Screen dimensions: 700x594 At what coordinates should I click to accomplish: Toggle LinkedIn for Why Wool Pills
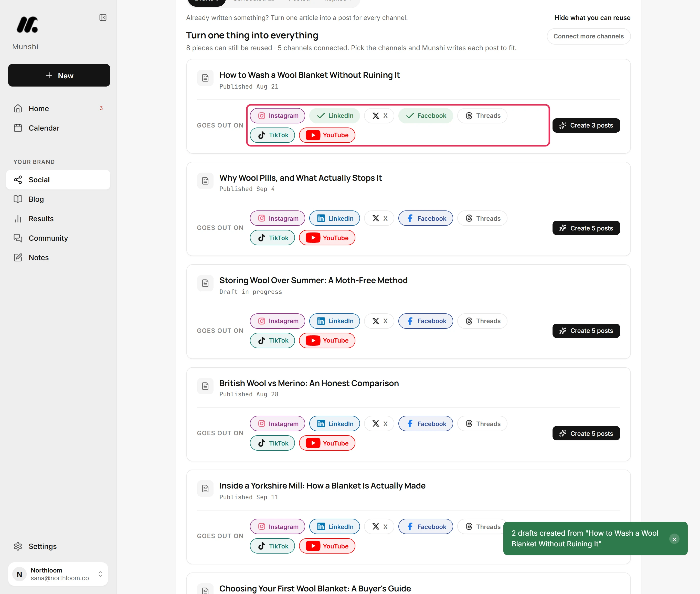334,219
